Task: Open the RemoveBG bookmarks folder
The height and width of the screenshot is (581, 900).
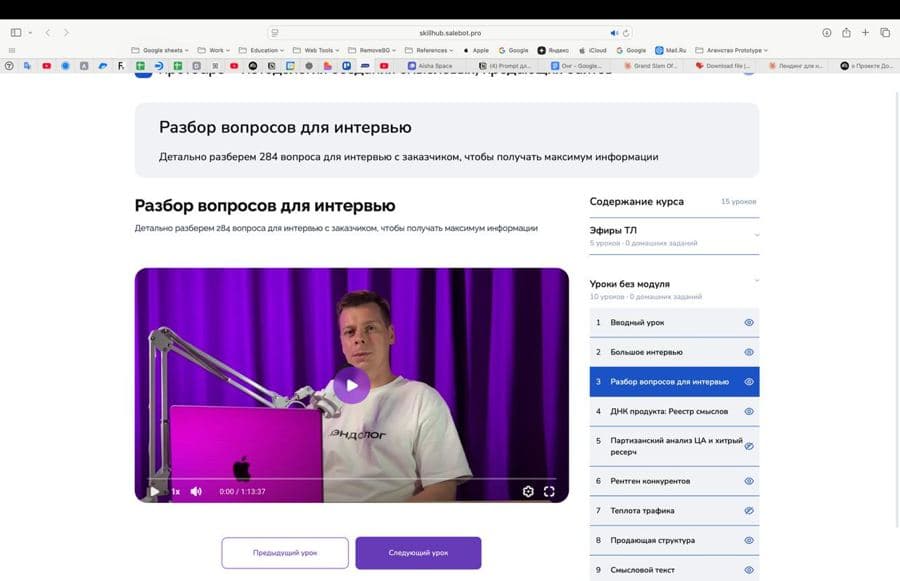Action: [x=372, y=51]
